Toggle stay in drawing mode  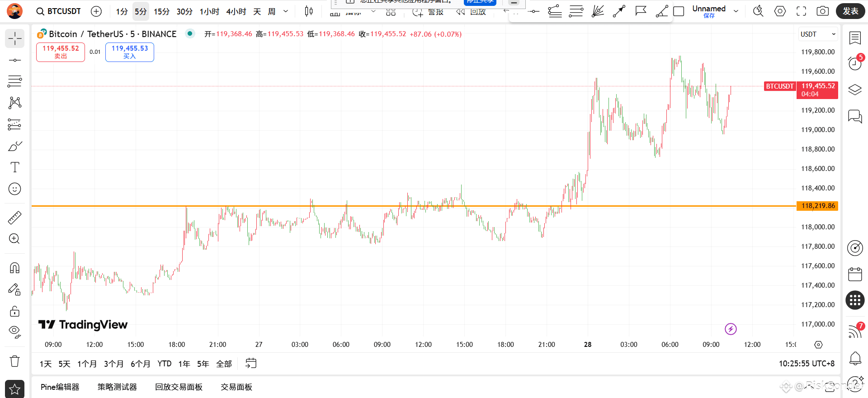15,289
